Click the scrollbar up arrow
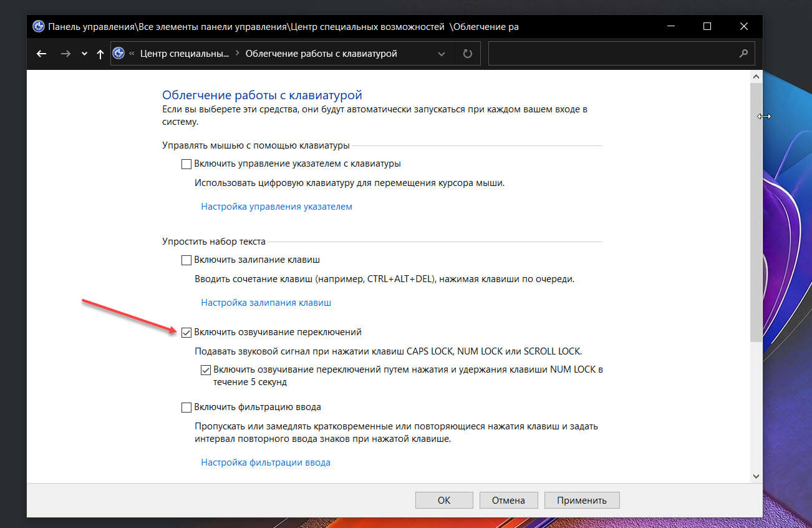The height and width of the screenshot is (528, 812). (756, 76)
